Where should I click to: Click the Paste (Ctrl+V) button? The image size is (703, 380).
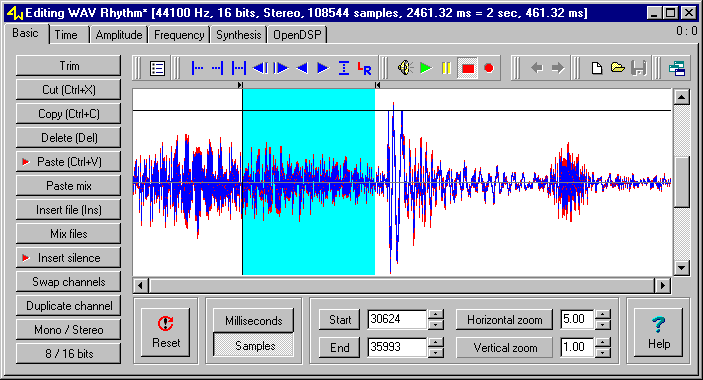[x=69, y=162]
